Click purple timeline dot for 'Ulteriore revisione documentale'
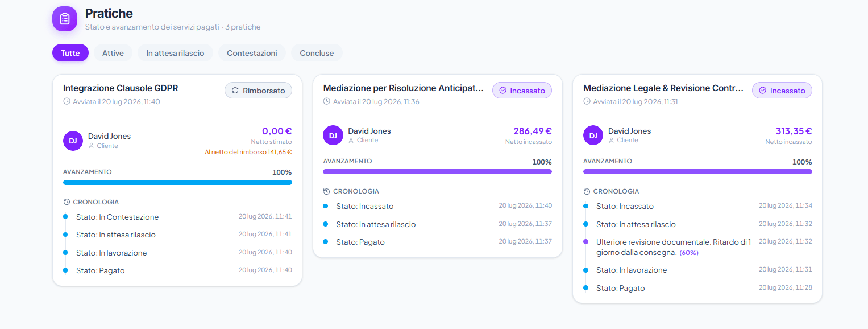This screenshot has height=329, width=868. click(x=585, y=242)
